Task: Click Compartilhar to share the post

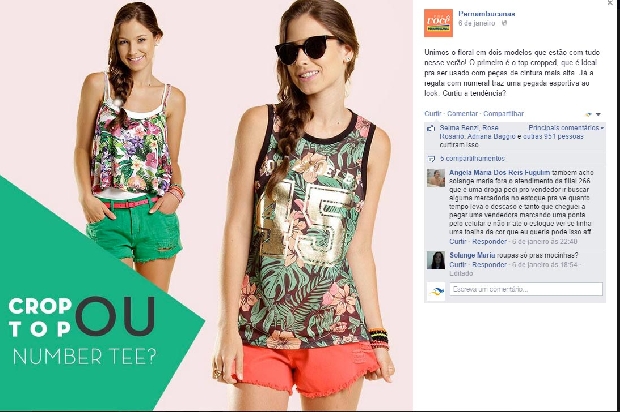Action: [503, 113]
